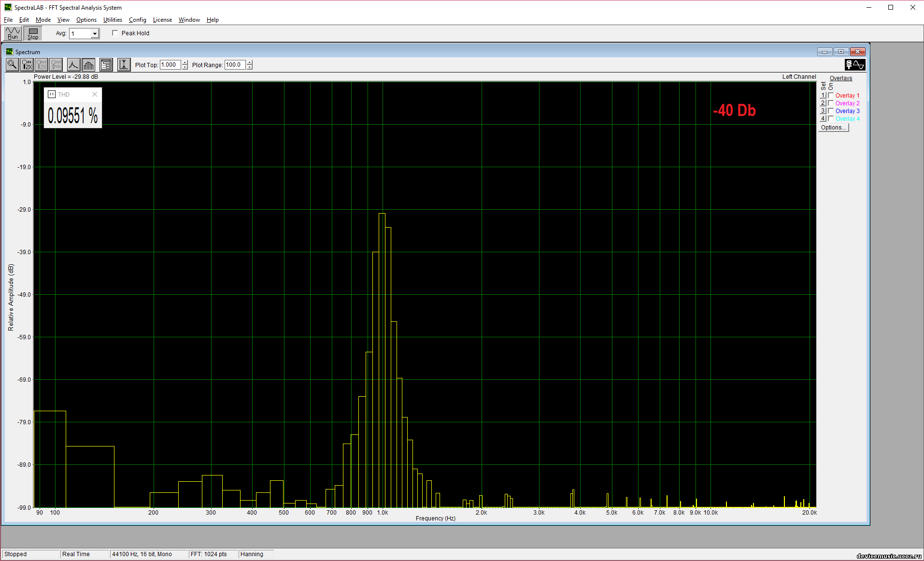The width and height of the screenshot is (924, 561).
Task: Click the overlay Options... button
Action: 833,128
